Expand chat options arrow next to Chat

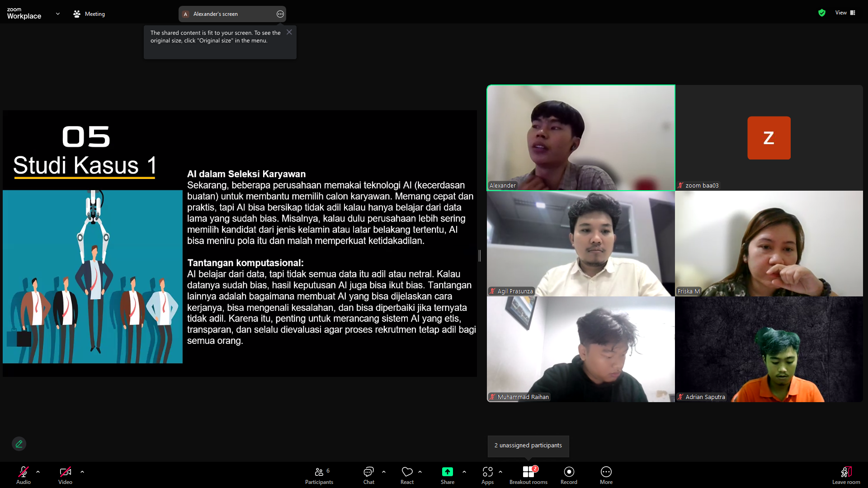pos(384,472)
